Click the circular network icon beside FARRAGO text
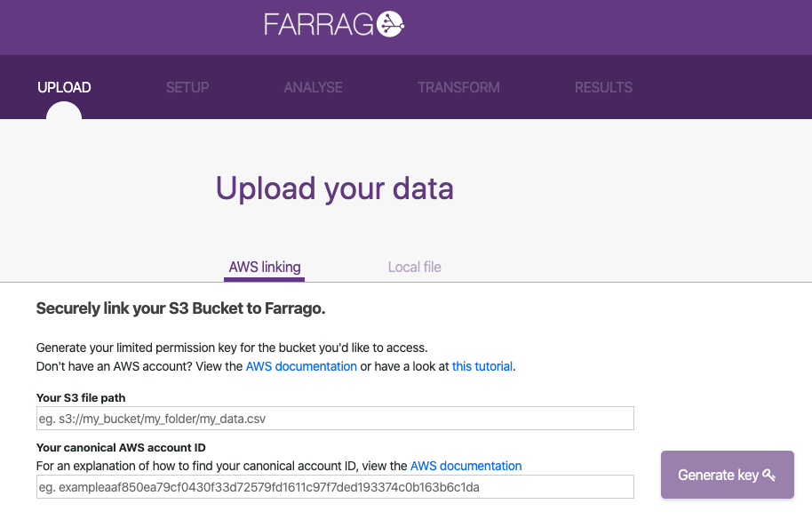This screenshot has height=520, width=812. pyautogui.click(x=389, y=23)
